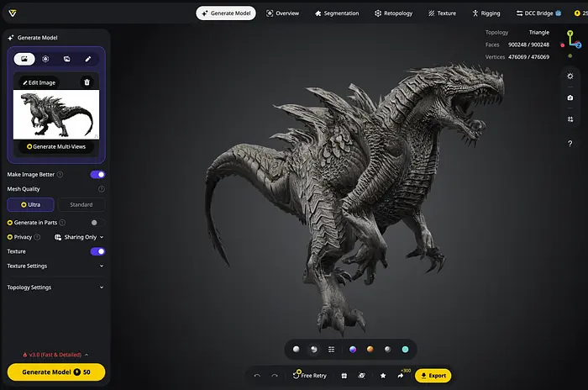Open the Rigging tab

click(x=486, y=13)
